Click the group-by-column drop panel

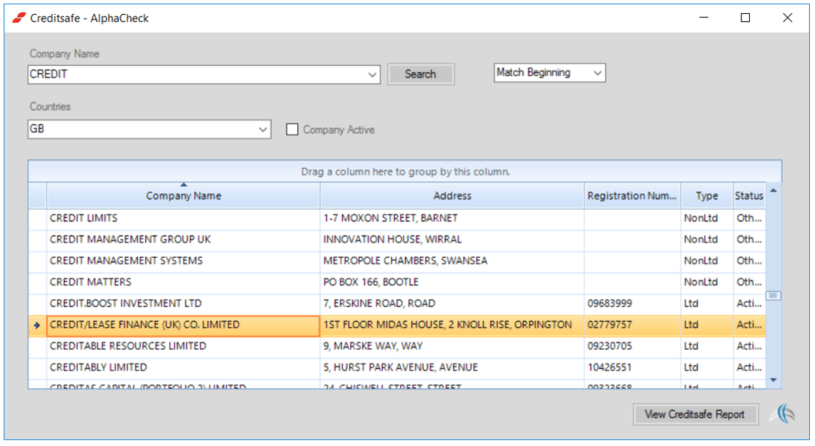405,172
